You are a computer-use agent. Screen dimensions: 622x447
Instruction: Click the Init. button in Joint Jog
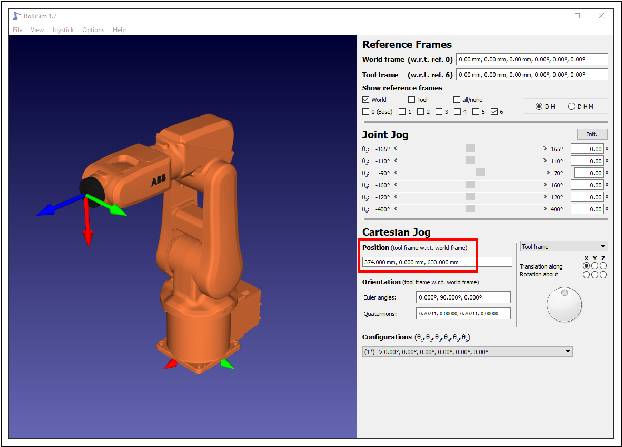591,133
